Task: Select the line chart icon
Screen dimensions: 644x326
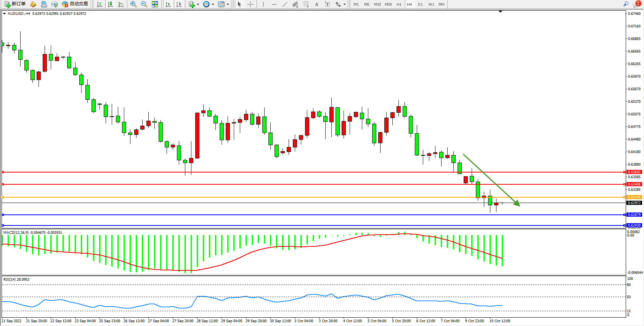Action: (121, 4)
